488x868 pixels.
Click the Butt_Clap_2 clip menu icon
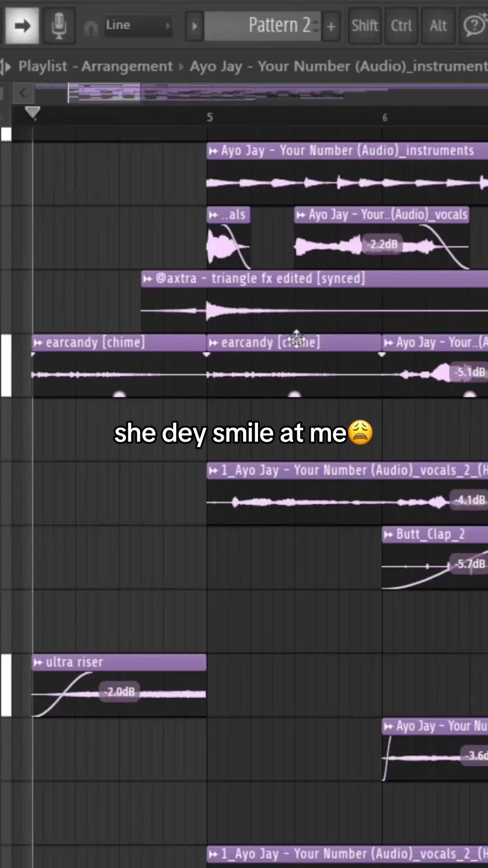388,535
